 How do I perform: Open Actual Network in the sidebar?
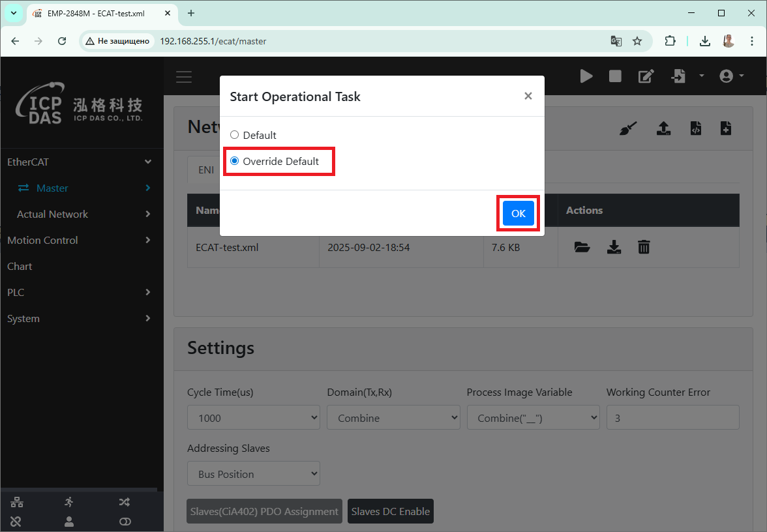coord(52,214)
